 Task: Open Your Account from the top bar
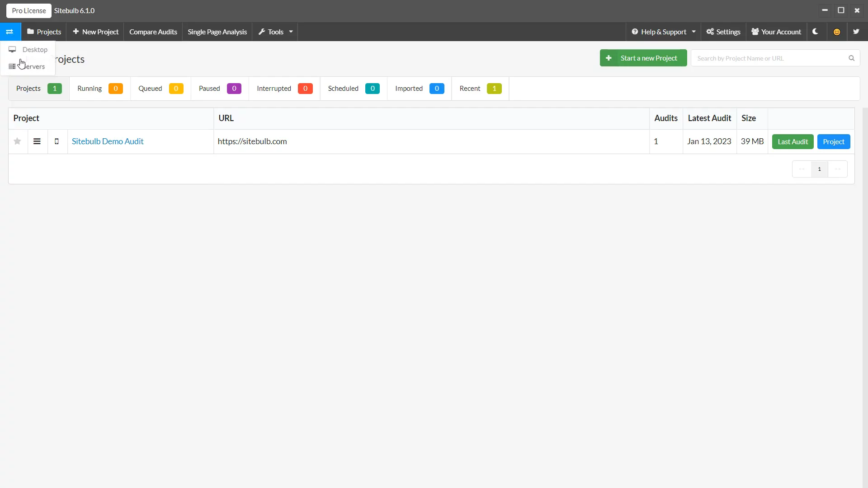click(x=776, y=32)
